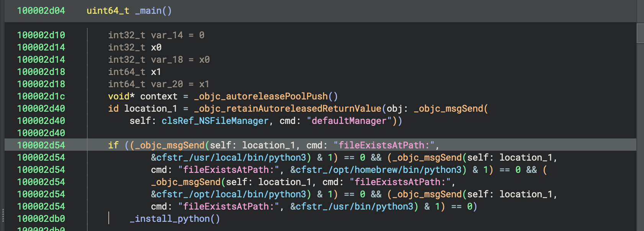This screenshot has height=231, width=644.
Task: Select variable var_14 in its declaration
Action: [167, 35]
